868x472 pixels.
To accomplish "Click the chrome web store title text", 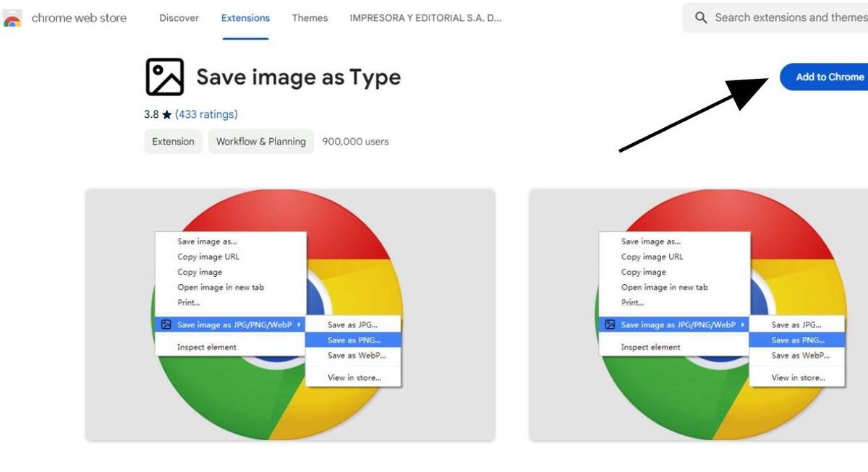I will click(79, 18).
